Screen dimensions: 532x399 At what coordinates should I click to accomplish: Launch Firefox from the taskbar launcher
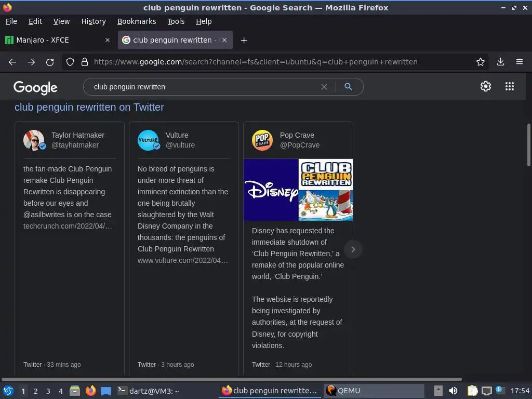90,391
